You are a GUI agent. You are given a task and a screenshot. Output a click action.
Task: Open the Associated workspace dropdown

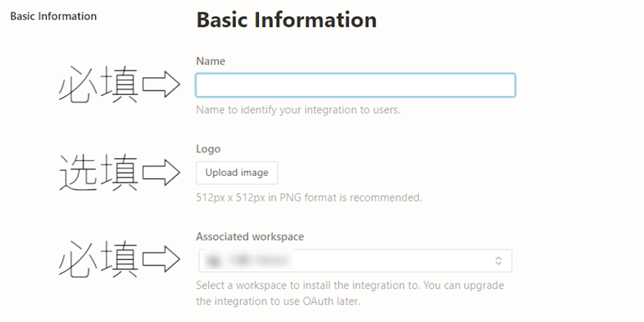355,261
